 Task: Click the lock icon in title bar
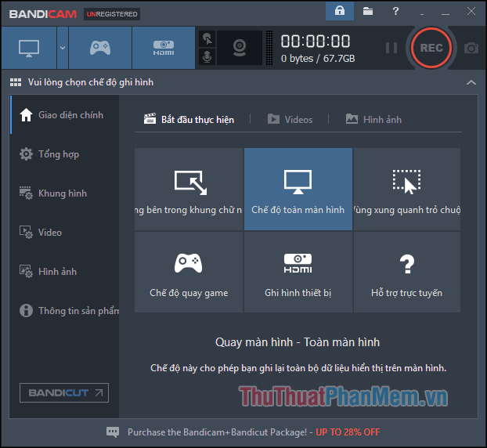click(340, 11)
